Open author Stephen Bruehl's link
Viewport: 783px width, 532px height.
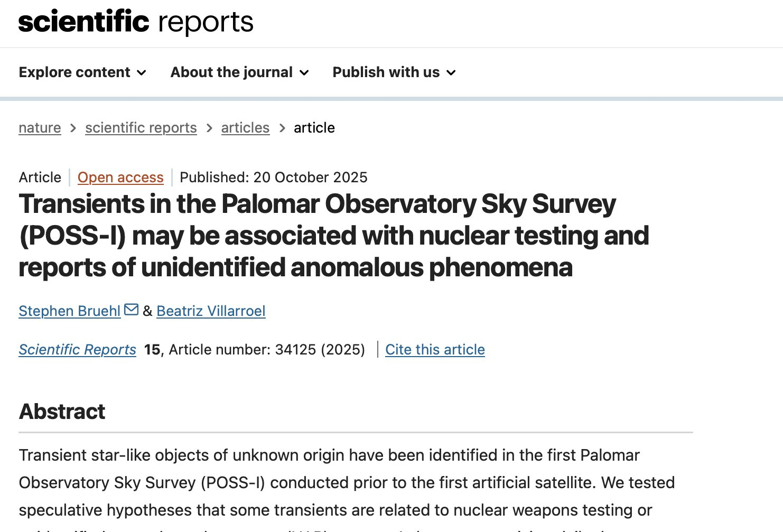tap(69, 311)
